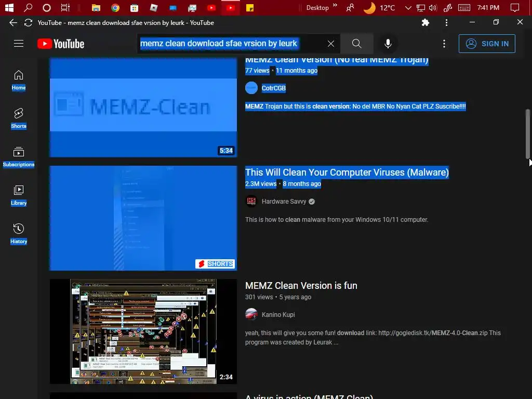Visit Kanino Kupi channel name
The width and height of the screenshot is (532, 399).
(x=278, y=314)
